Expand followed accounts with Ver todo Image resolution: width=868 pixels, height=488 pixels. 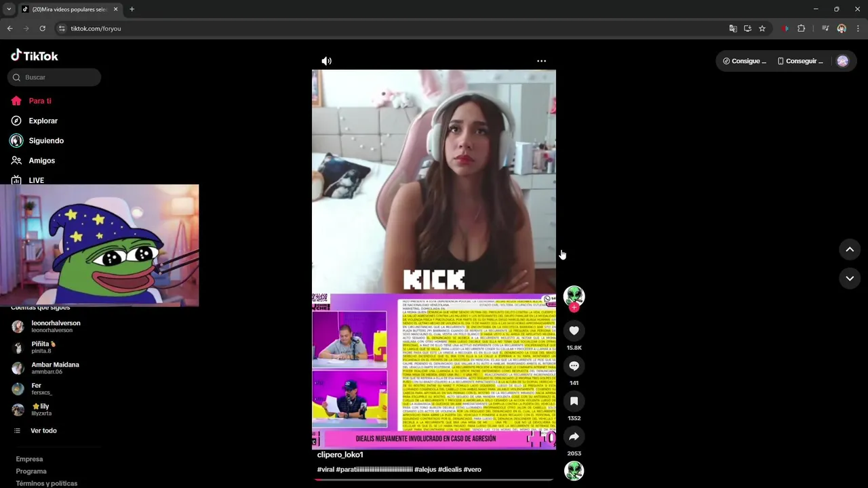pyautogui.click(x=43, y=431)
